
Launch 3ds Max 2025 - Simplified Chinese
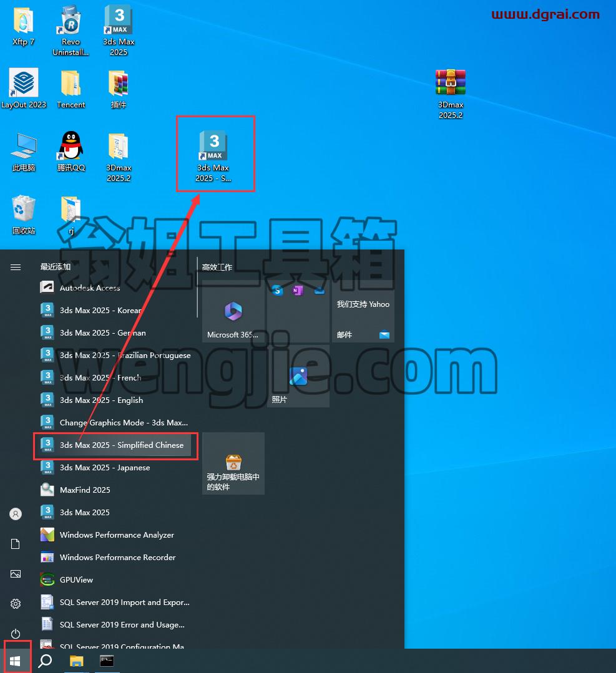[115, 445]
